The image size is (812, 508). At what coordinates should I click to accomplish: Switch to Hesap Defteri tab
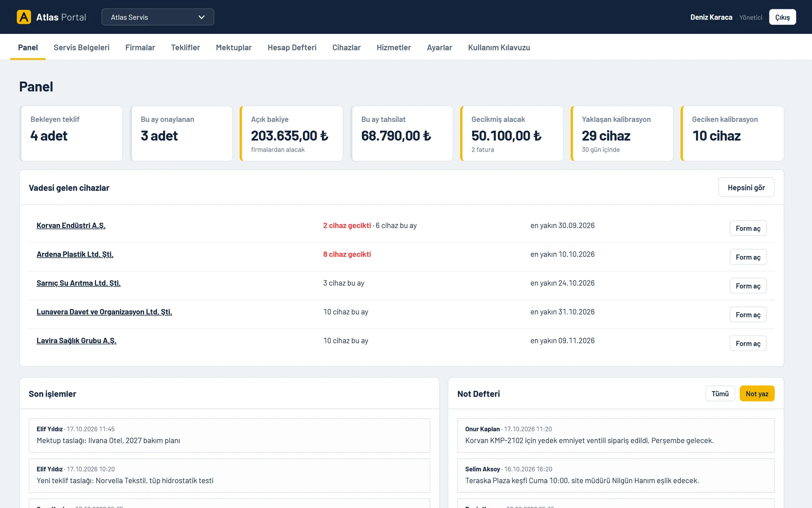coord(292,48)
